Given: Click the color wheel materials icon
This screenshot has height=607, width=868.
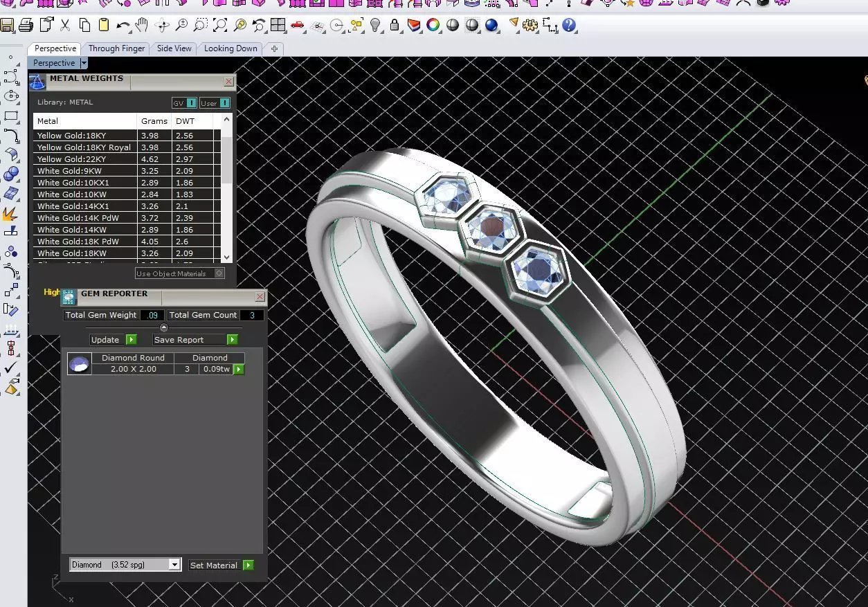Looking at the screenshot, I should tap(433, 26).
